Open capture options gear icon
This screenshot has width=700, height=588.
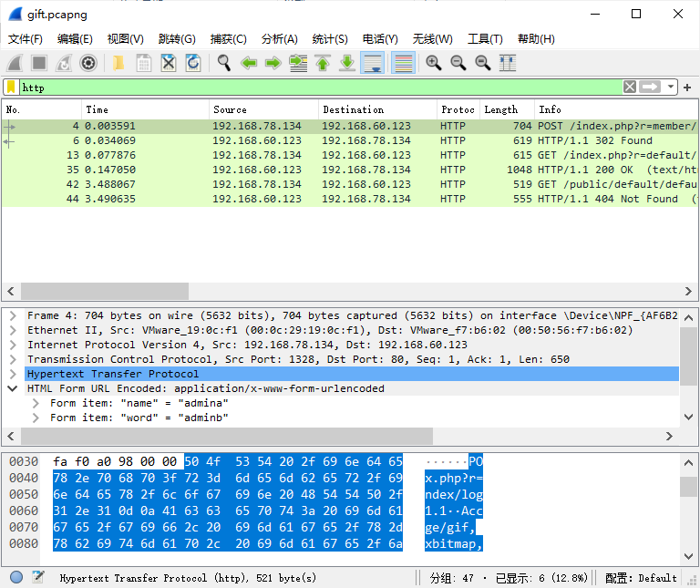(x=88, y=63)
